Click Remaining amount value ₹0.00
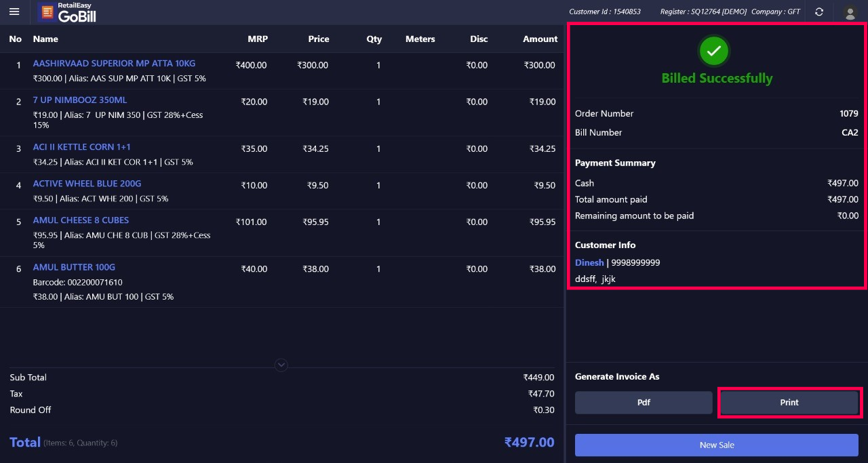The width and height of the screenshot is (868, 463). 848,216
